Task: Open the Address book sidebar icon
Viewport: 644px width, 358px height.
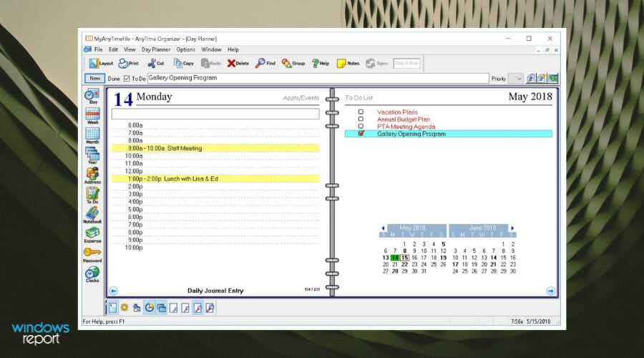Action: [92, 175]
